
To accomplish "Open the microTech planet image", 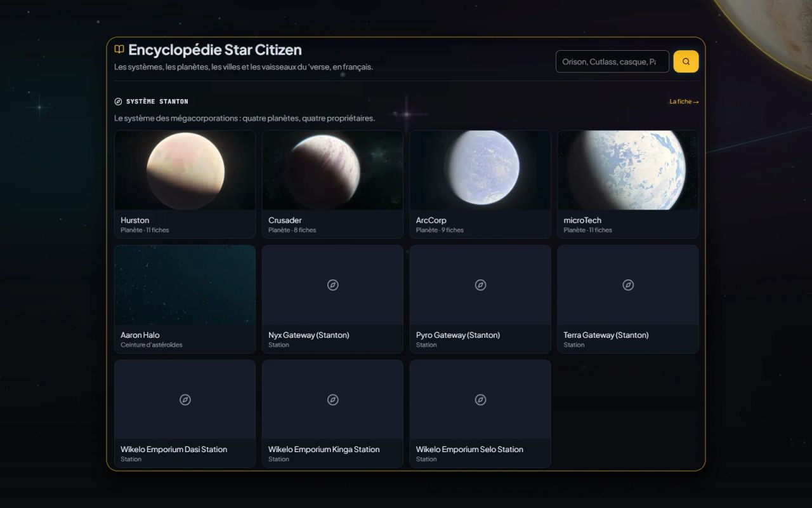I will (x=628, y=170).
